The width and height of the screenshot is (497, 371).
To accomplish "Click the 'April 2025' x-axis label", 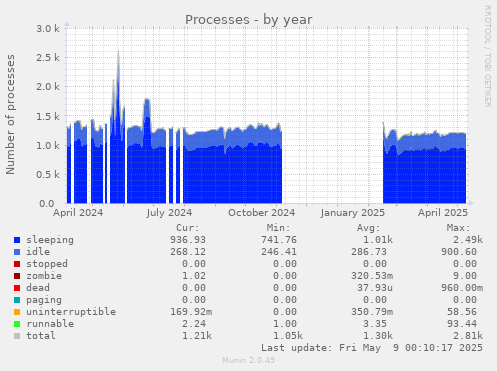I will [443, 213].
